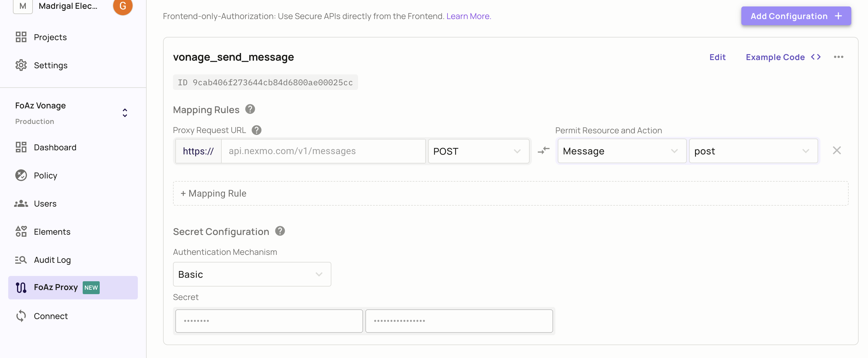This screenshot has height=358, width=868.
Task: Click the orange G user avatar
Action: tap(123, 6)
